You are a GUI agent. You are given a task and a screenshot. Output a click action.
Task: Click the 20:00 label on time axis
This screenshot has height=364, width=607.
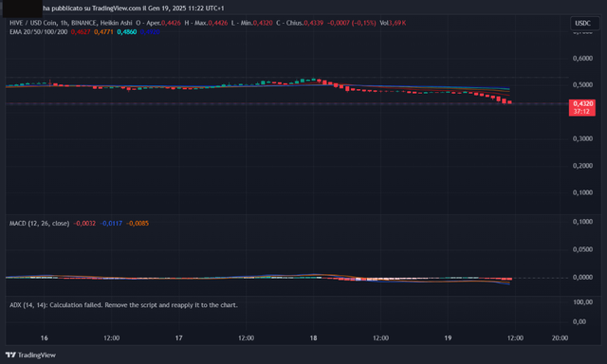click(x=560, y=338)
